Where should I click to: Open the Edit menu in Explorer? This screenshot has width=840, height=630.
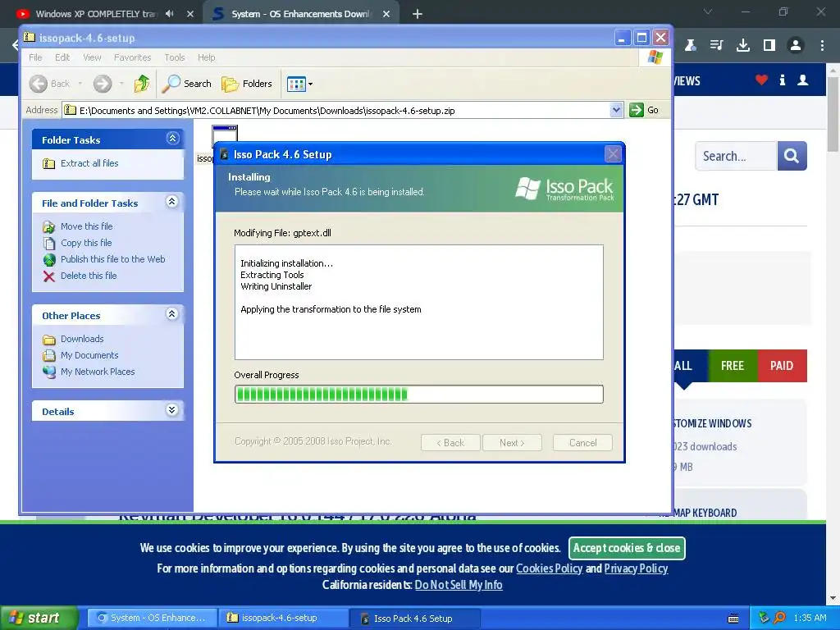coord(62,57)
